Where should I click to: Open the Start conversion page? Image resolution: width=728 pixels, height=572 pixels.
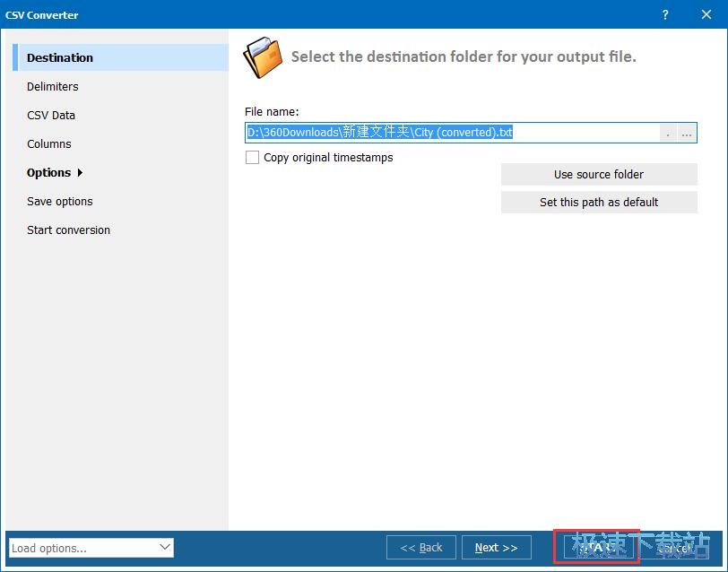pos(68,230)
